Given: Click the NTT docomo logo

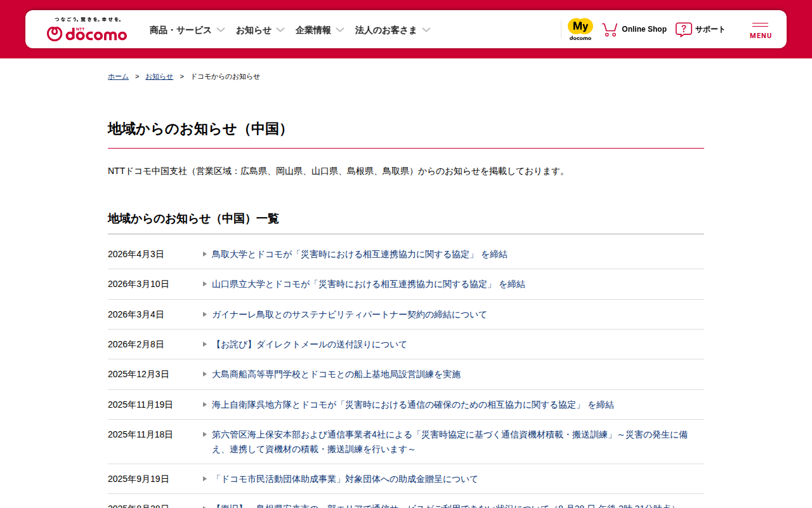Looking at the screenshot, I should point(87,29).
